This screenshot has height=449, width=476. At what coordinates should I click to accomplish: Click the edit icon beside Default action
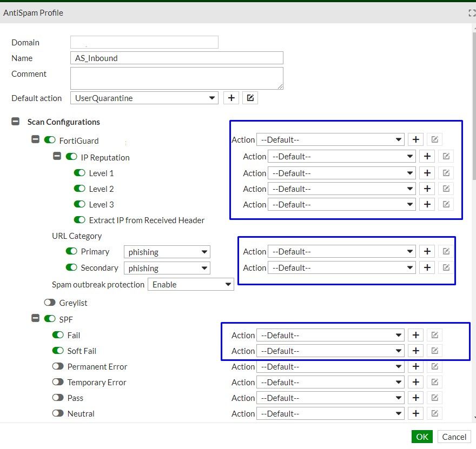point(250,98)
